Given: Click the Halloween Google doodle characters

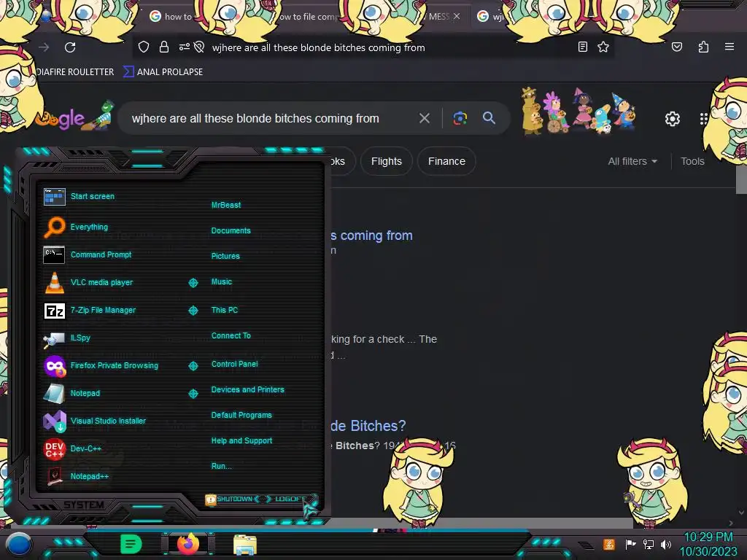Looking at the screenshot, I should click(578, 111).
